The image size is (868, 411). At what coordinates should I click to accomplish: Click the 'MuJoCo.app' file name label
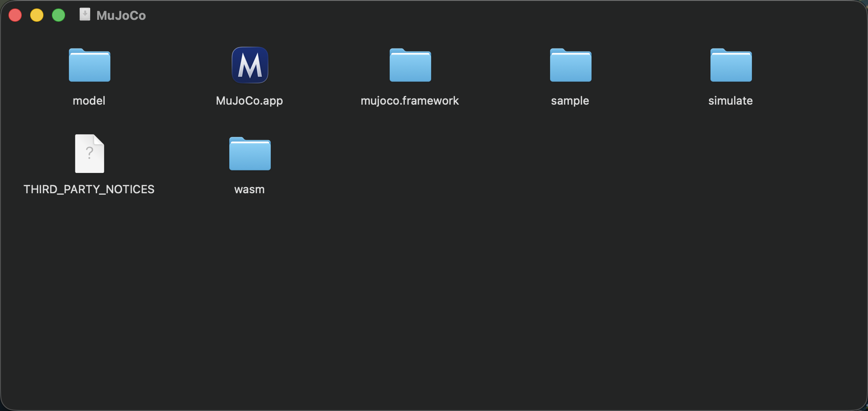click(x=249, y=101)
